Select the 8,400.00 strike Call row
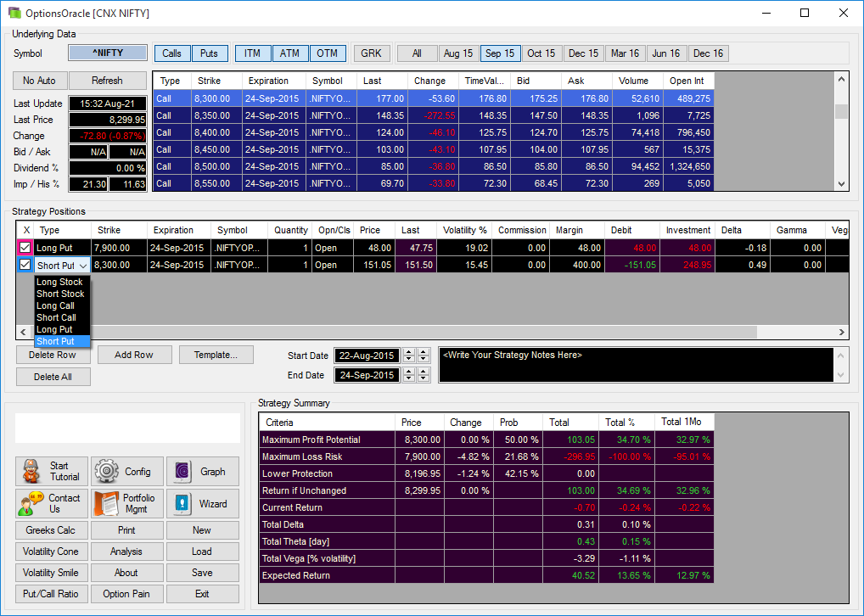 [433, 132]
